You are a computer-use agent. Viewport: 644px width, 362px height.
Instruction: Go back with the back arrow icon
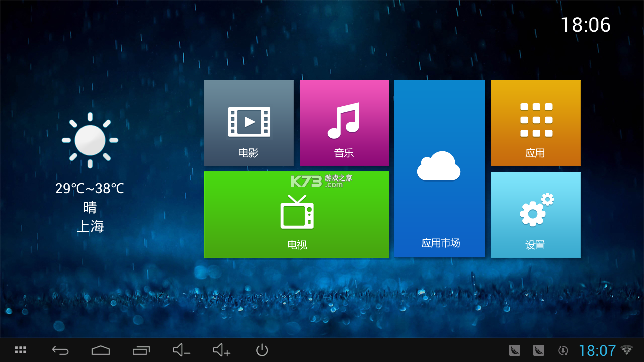pos(60,350)
